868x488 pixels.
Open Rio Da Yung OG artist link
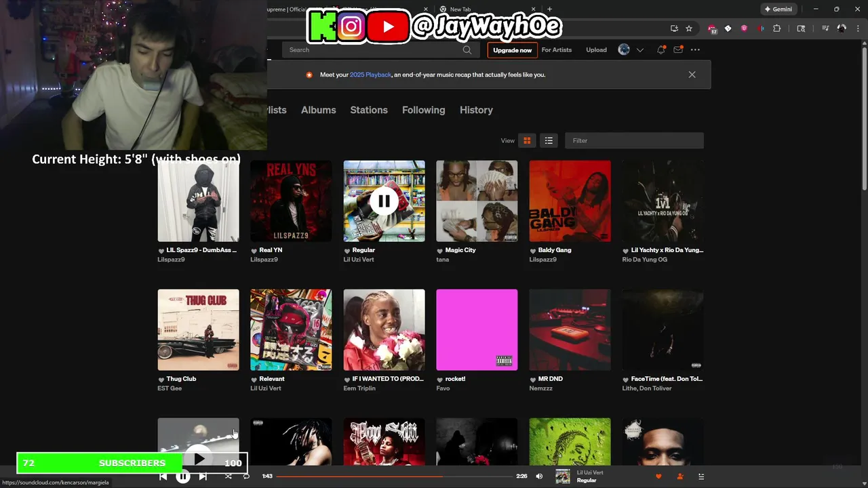(x=644, y=260)
